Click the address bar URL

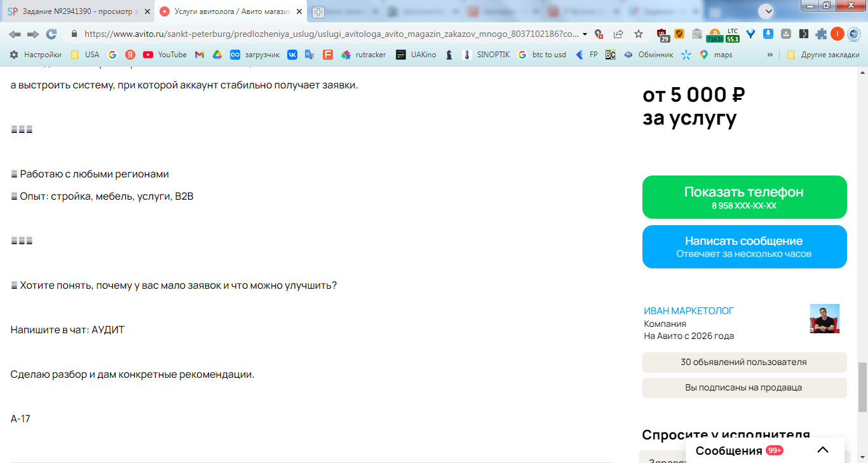pos(332,34)
